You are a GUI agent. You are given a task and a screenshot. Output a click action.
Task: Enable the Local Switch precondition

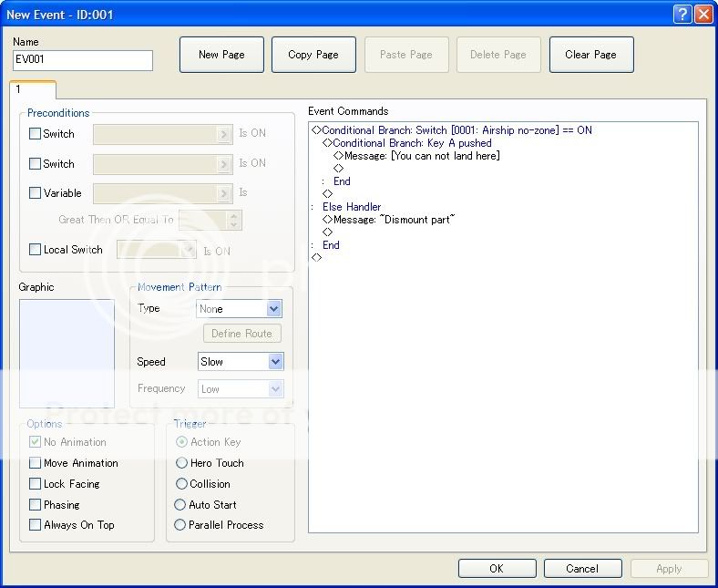[x=36, y=250]
